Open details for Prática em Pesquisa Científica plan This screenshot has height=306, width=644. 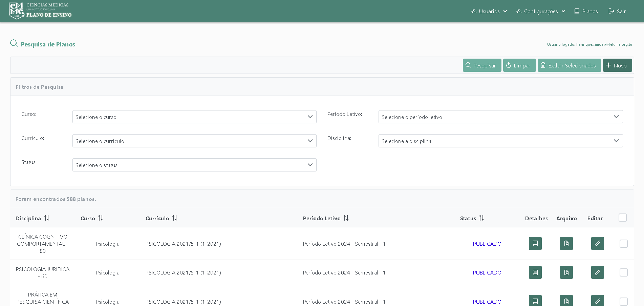coord(535,301)
